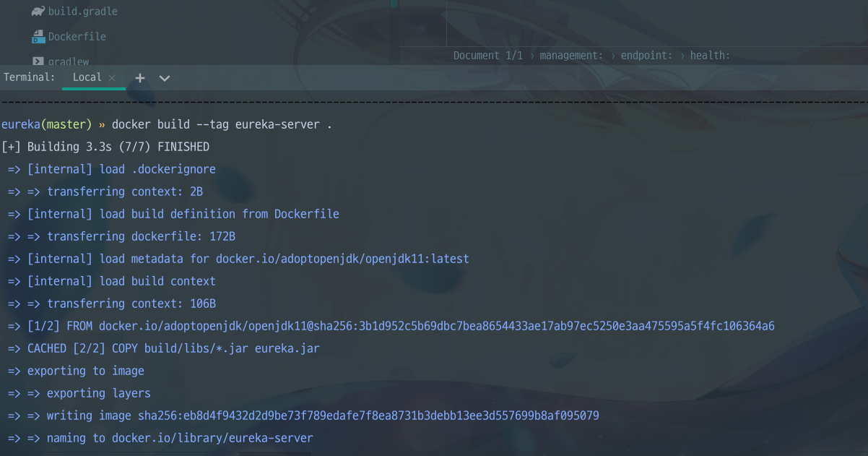The width and height of the screenshot is (868, 456).
Task: Click 'load build definition from Dockerfile' line
Action: coord(173,214)
